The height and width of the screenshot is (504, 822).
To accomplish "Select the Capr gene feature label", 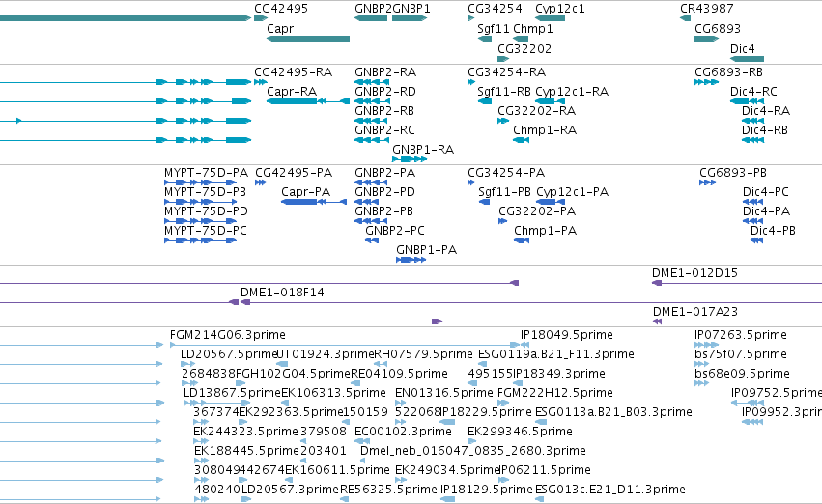I will 280,29.
